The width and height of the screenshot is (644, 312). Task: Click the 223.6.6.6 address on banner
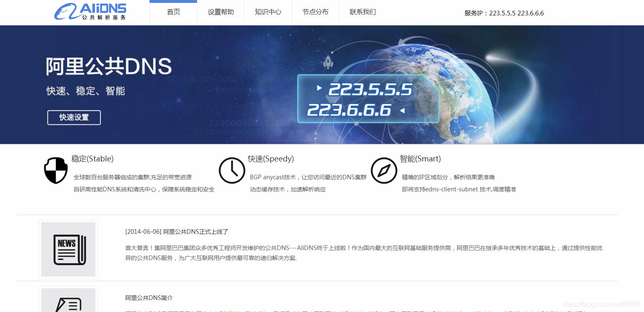pyautogui.click(x=349, y=110)
